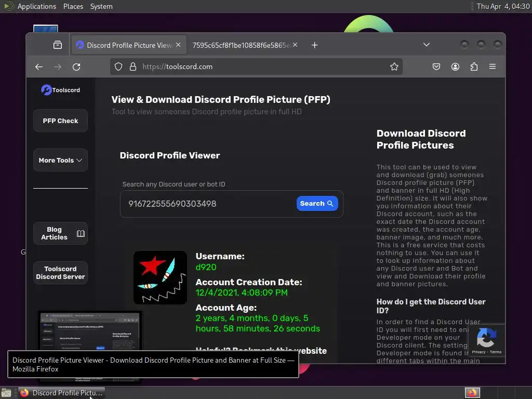532x399 pixels.
Task: Click the How do I get the Discord User ID heading
Action: click(431, 306)
